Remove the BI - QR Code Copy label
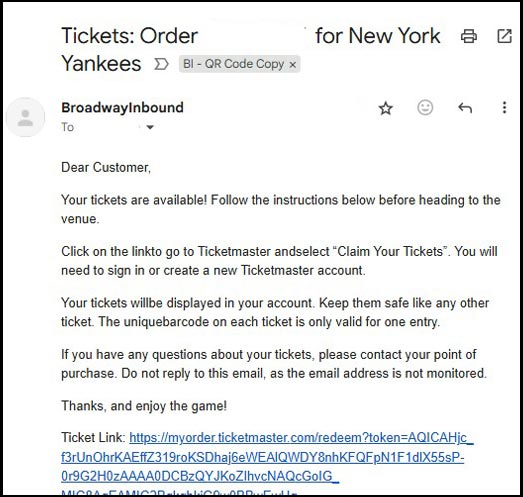The image size is (523, 497). (293, 65)
